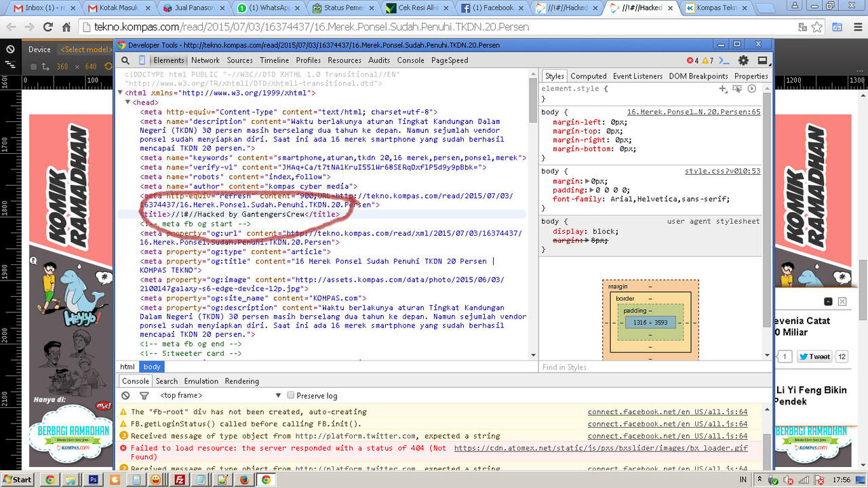Image resolution: width=868 pixels, height=488 pixels.
Task: Collapse the html root node triangle
Action: tap(120, 93)
